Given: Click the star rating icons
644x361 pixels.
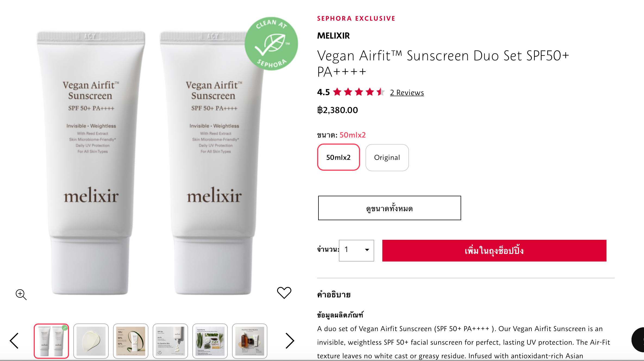Looking at the screenshot, I should point(359,92).
